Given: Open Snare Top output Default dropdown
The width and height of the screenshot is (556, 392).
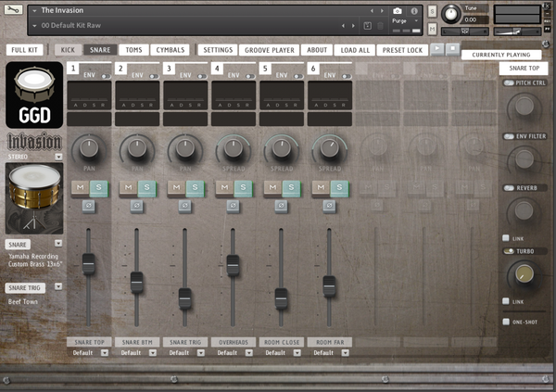Looking at the screenshot, I should (x=105, y=353).
